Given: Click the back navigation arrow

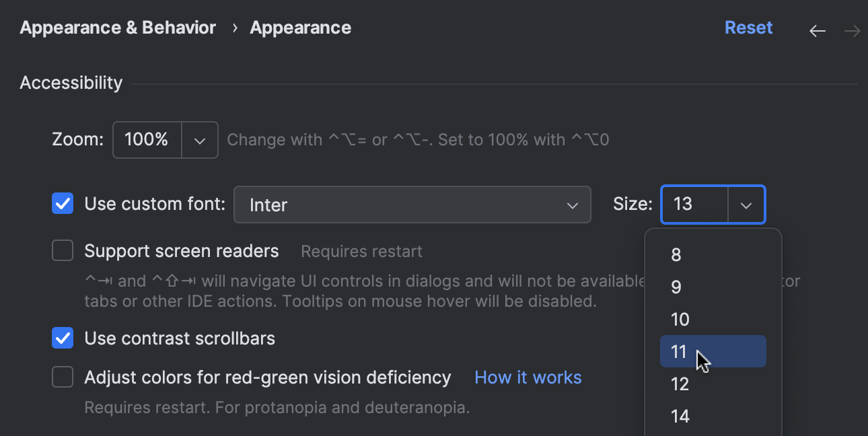Looking at the screenshot, I should [817, 30].
